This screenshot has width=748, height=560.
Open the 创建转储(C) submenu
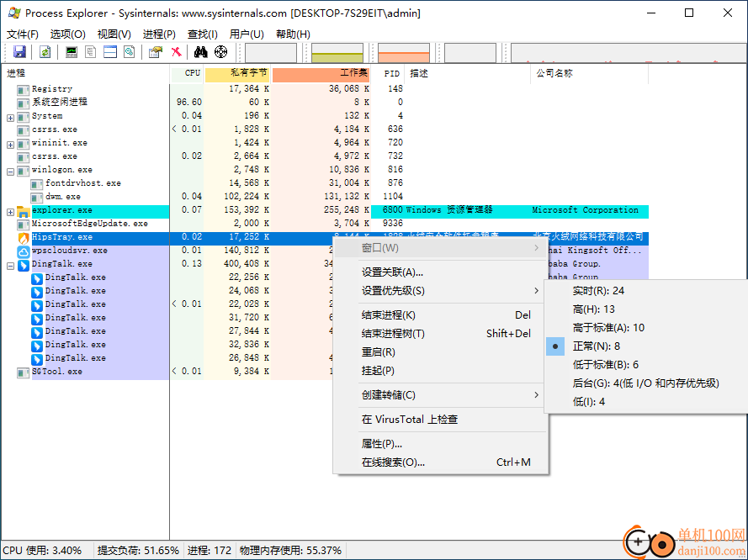[x=441, y=395]
